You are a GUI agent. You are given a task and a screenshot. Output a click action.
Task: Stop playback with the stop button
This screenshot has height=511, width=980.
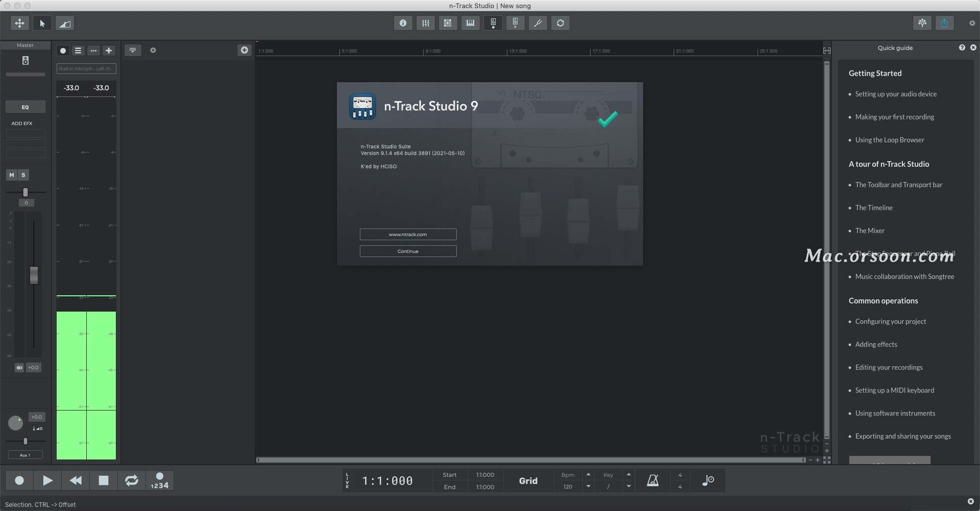tap(104, 480)
